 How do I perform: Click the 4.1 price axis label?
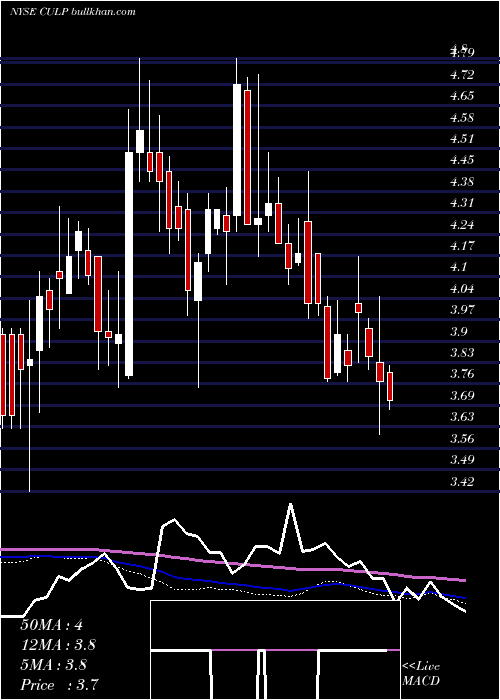458,267
